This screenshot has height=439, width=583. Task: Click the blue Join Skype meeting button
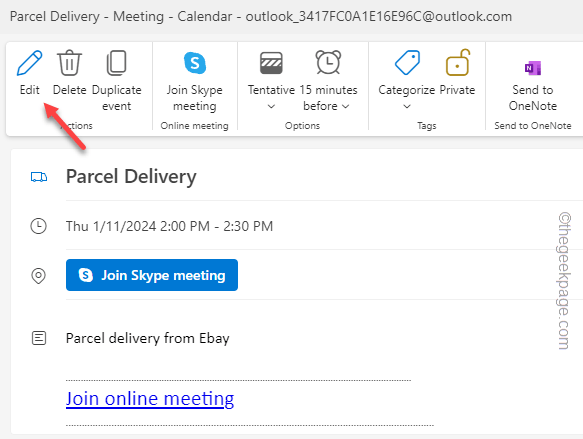152,275
